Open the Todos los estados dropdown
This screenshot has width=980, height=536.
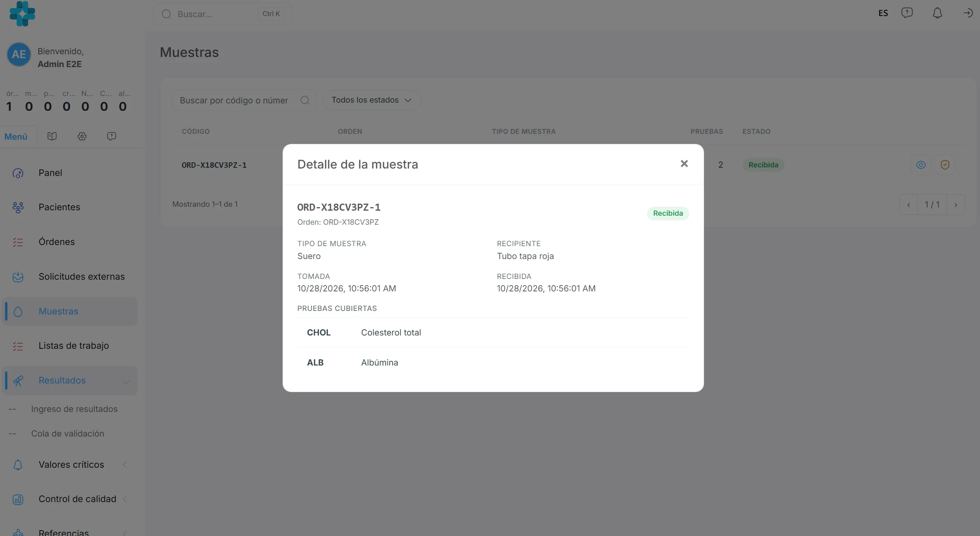372,100
